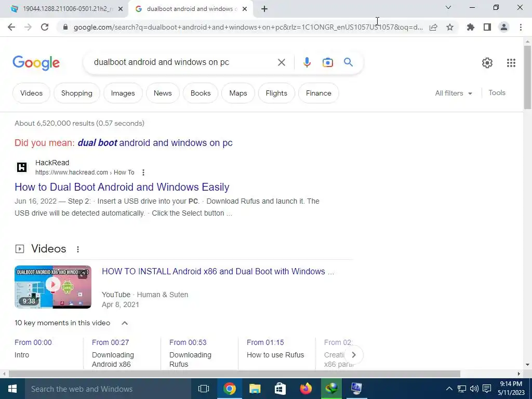This screenshot has height=399, width=532.
Task: Open the Extensions puzzle icon
Action: 470,27
